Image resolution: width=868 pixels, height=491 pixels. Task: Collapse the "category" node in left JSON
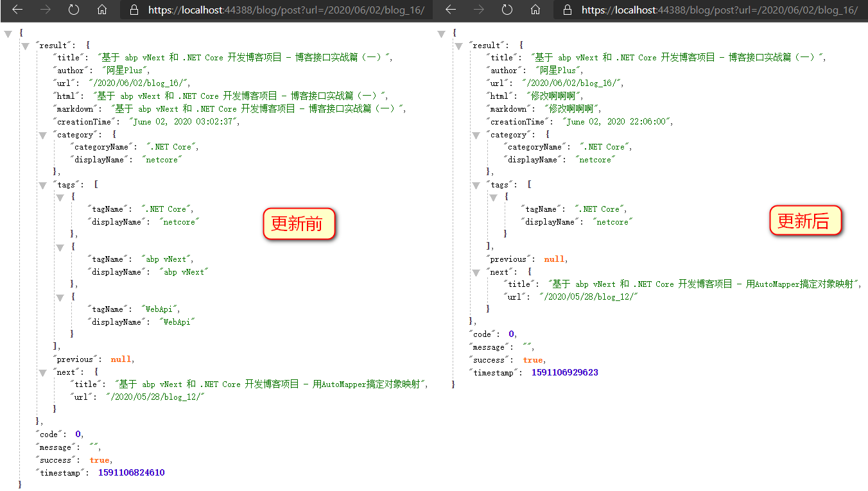tap(42, 135)
